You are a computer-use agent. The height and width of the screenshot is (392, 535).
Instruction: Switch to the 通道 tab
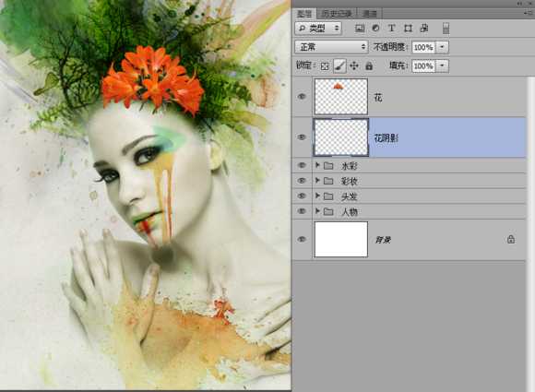[x=369, y=14]
